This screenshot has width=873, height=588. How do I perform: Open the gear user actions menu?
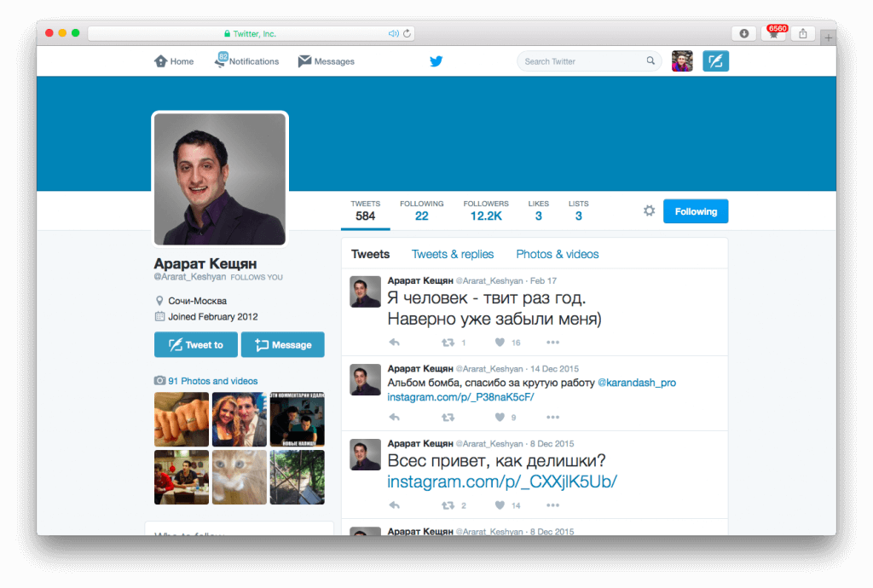pos(649,210)
